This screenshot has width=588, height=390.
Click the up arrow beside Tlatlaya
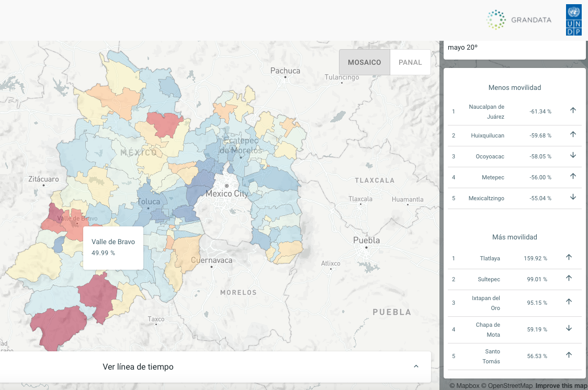pos(569,257)
